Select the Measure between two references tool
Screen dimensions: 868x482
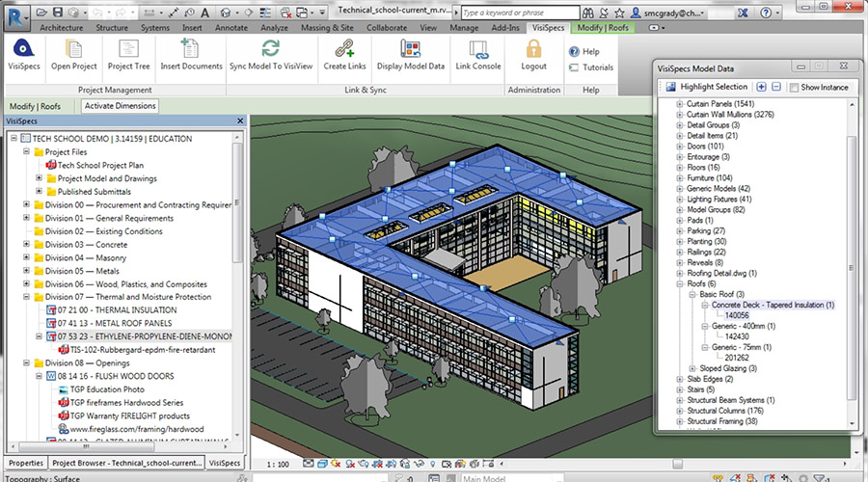pos(149,13)
